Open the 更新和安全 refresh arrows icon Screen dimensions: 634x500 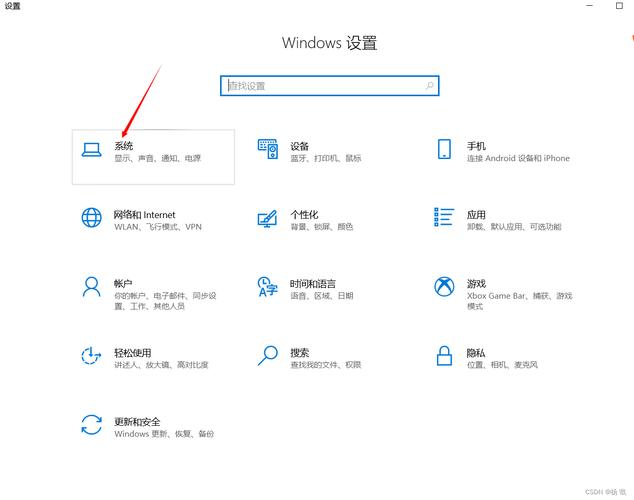pos(91,425)
